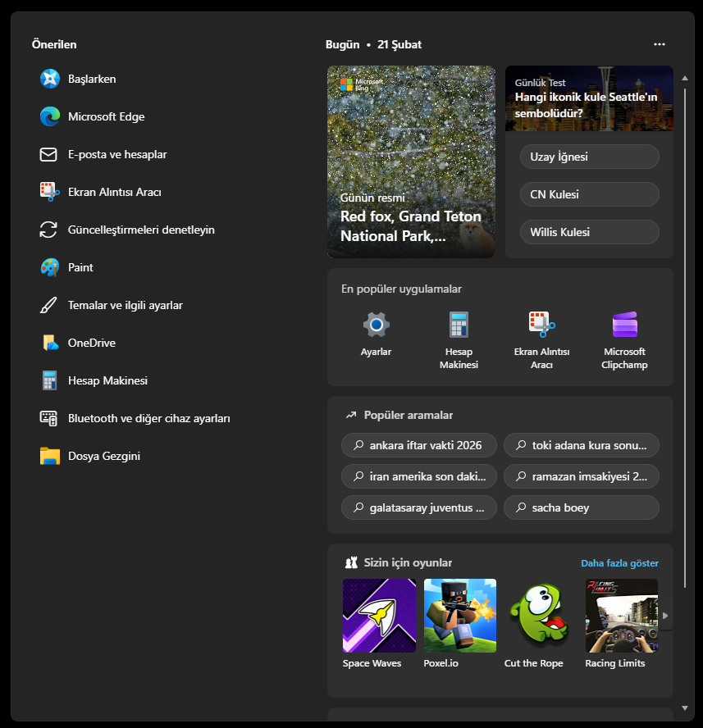703x728 pixels.
Task: Open the Cut the Rope game
Action: pyautogui.click(x=541, y=624)
